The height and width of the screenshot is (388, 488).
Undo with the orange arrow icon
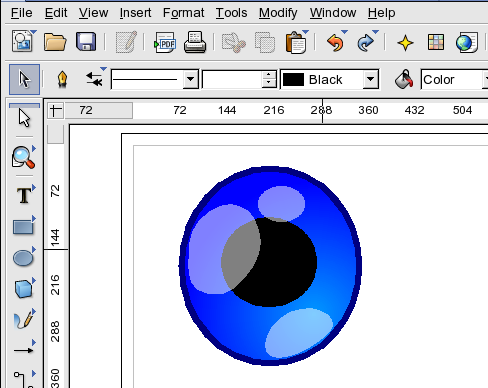coord(335,43)
